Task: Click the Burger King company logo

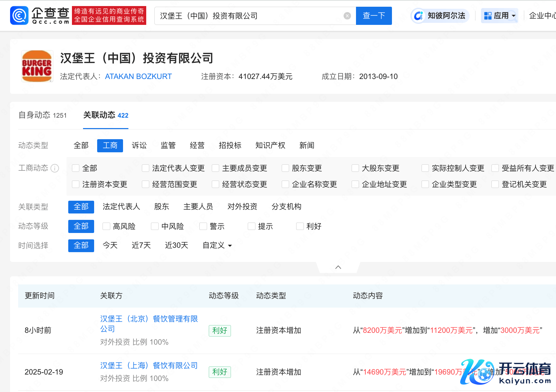Action: 37,66
